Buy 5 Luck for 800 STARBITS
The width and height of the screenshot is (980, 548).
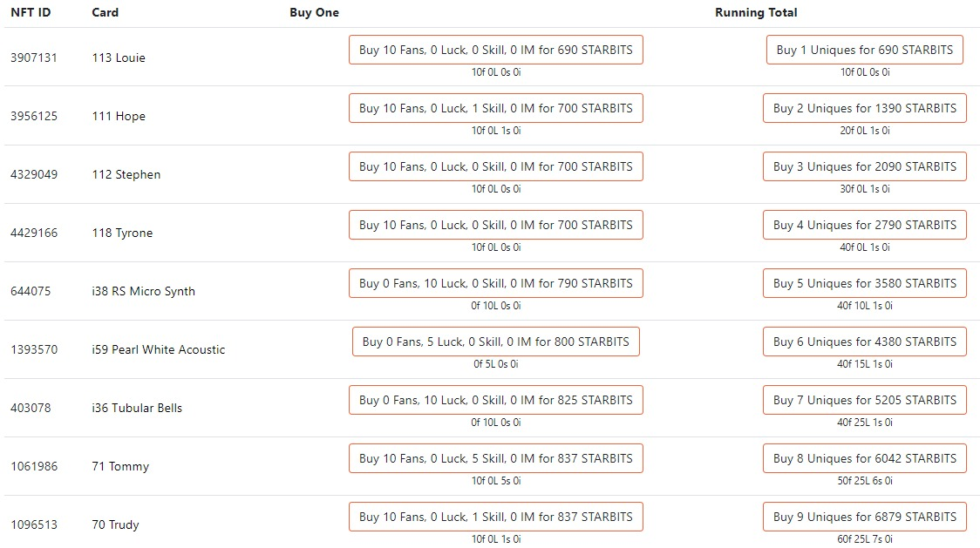[495, 342]
